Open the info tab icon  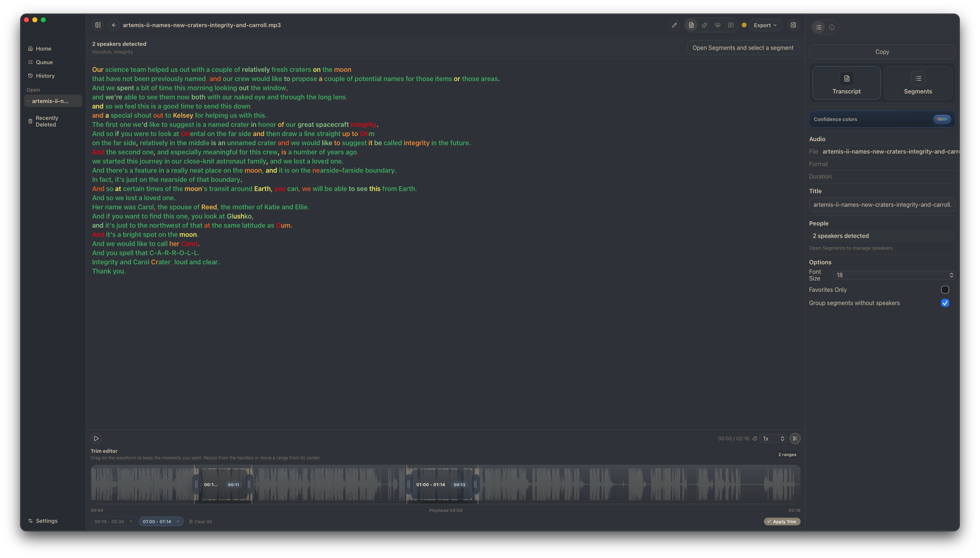coord(831,27)
